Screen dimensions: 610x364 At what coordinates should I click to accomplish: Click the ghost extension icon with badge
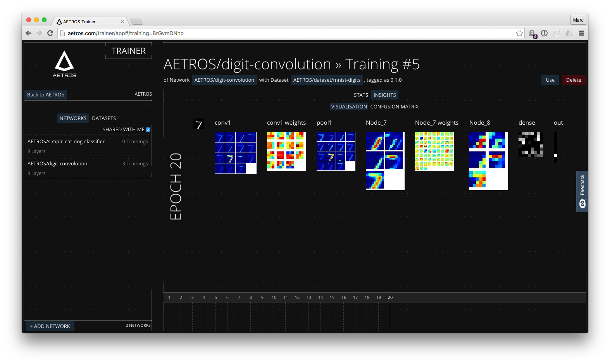pyautogui.click(x=532, y=34)
